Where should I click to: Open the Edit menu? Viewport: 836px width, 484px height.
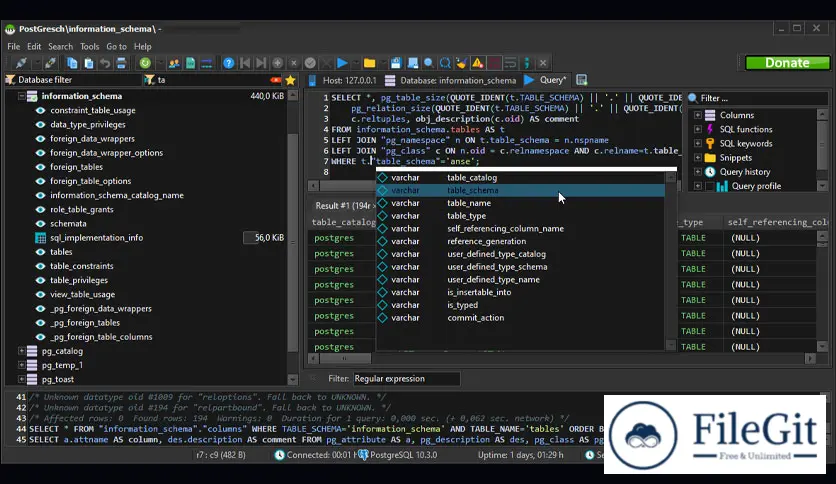tap(34, 46)
